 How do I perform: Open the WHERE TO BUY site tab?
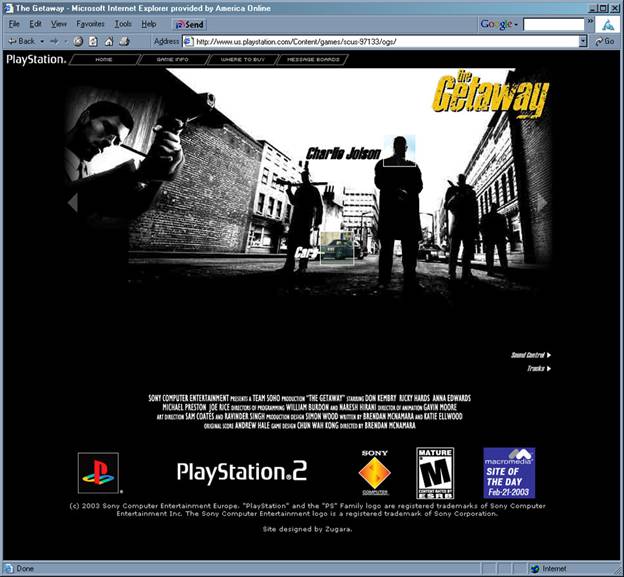[x=242, y=60]
